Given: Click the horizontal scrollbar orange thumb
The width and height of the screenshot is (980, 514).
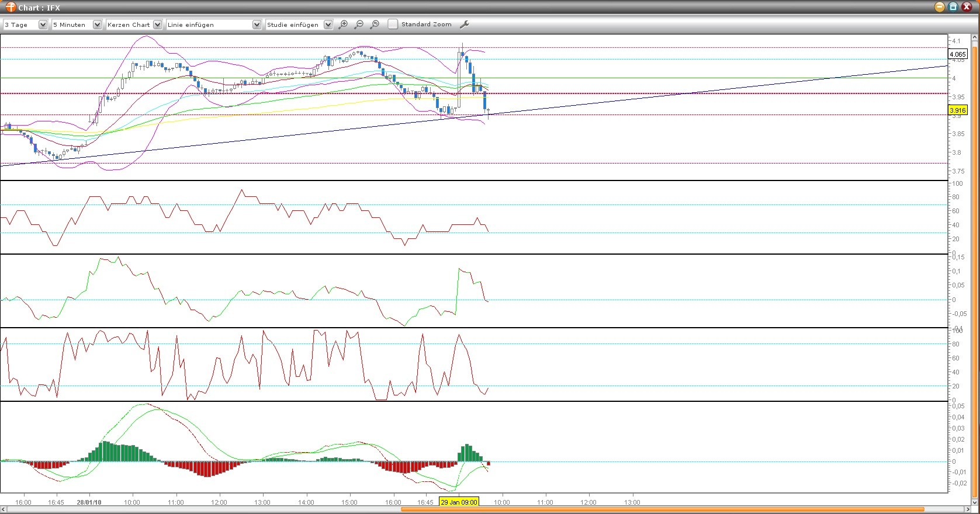Looking at the screenshot, I should 663,509.
